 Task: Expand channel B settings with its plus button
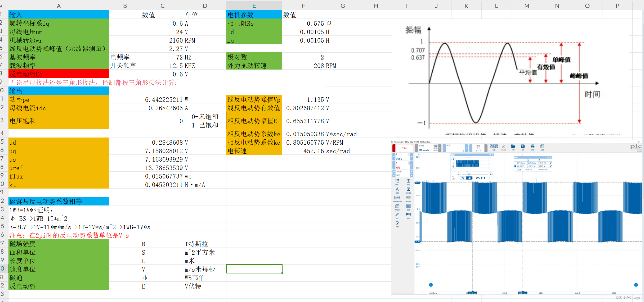[412, 165]
